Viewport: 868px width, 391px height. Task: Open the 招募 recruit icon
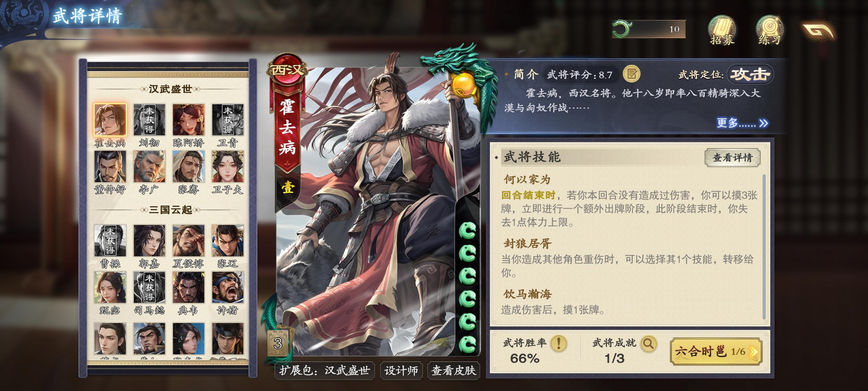(721, 30)
